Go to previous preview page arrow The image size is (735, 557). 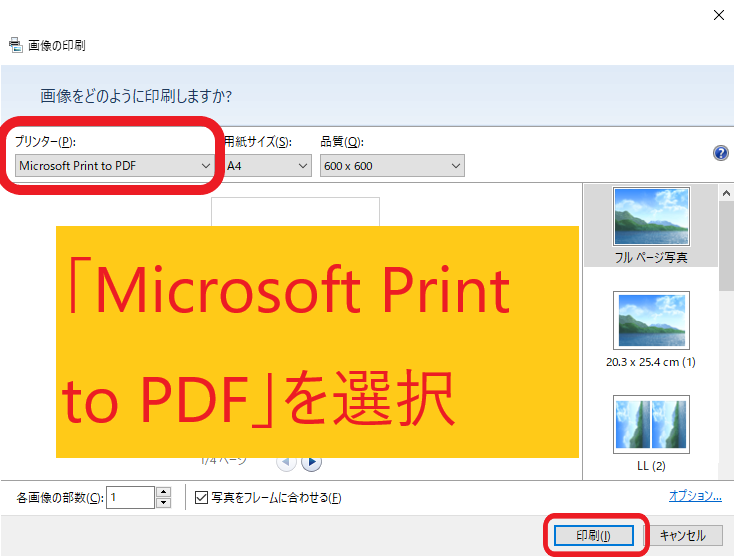click(x=286, y=462)
